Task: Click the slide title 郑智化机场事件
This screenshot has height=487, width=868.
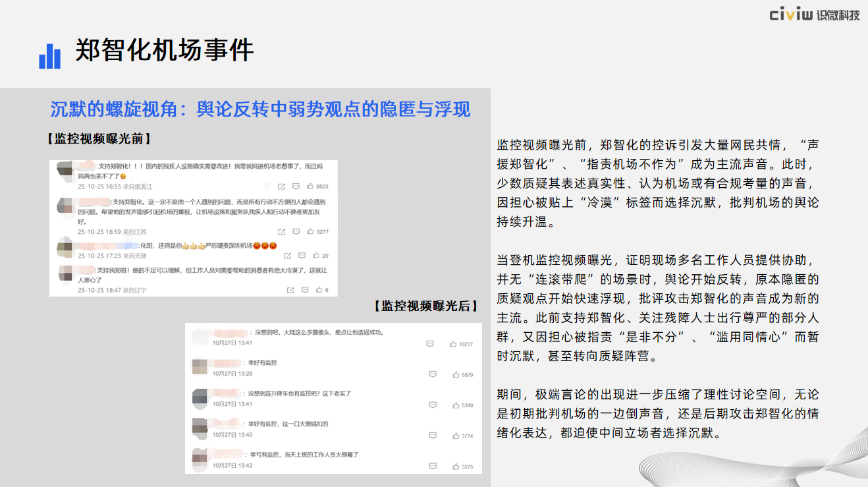Action: (165, 51)
